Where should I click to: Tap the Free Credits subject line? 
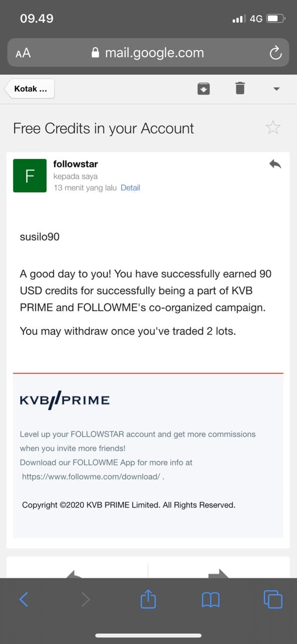(x=104, y=128)
